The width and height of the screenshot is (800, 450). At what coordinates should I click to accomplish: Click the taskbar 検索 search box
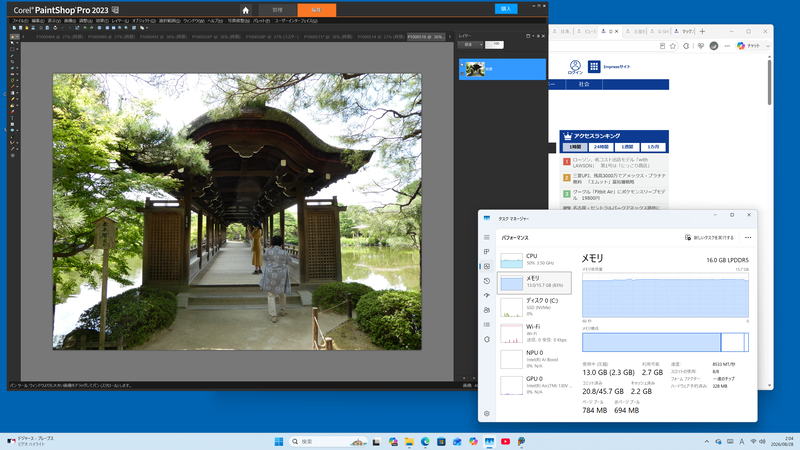point(328,442)
